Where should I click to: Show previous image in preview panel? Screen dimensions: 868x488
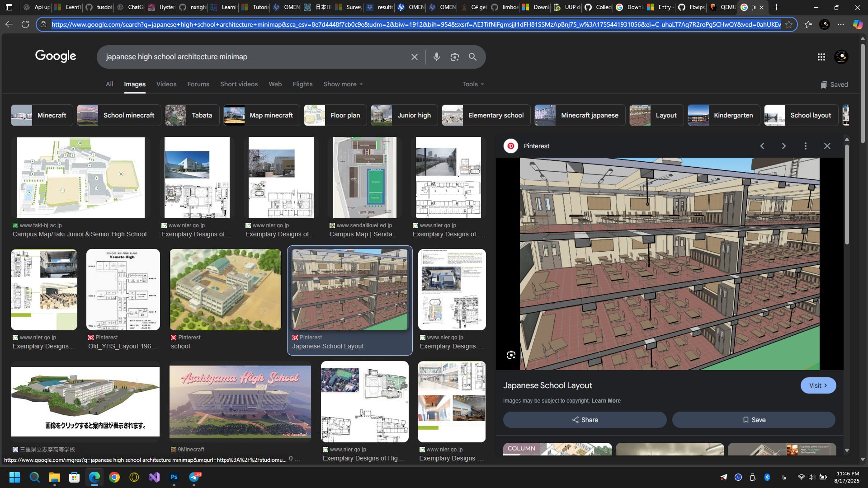[x=762, y=146]
